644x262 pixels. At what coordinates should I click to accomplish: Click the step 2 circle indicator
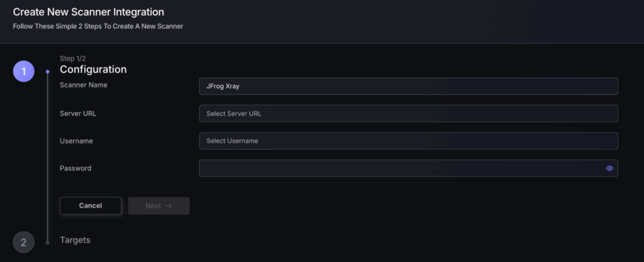point(24,242)
